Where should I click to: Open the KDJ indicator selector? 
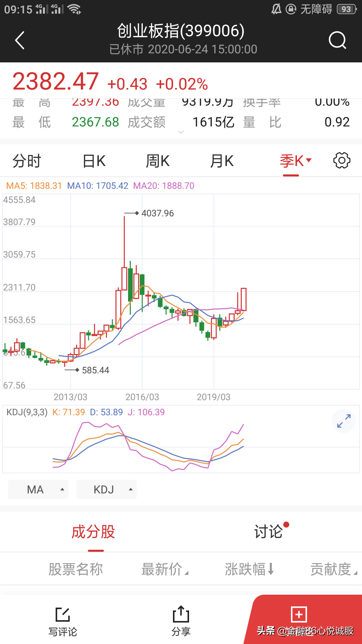(x=107, y=489)
